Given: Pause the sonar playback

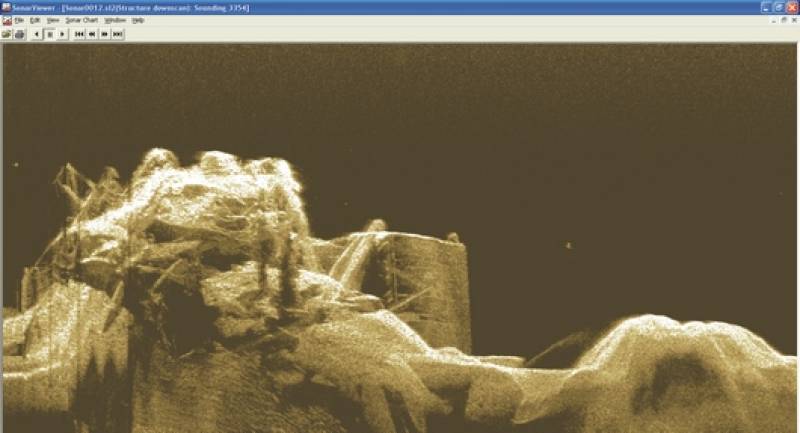Looking at the screenshot, I should (x=49, y=34).
